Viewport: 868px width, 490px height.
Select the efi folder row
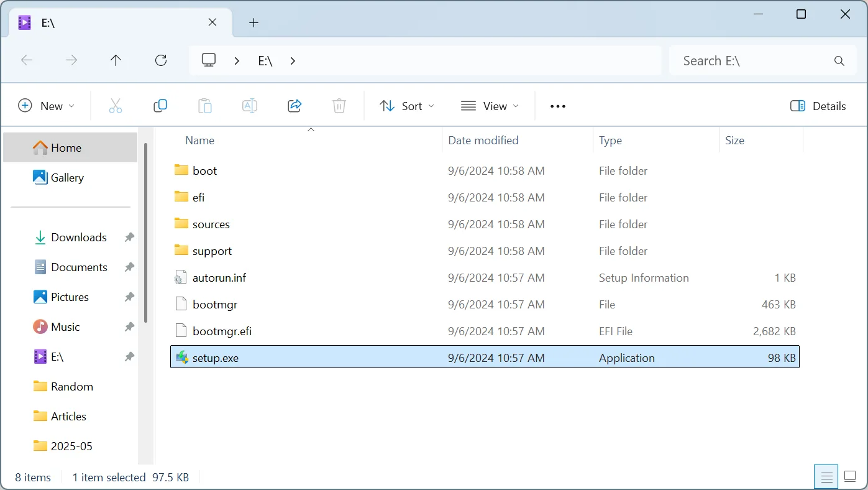485,197
